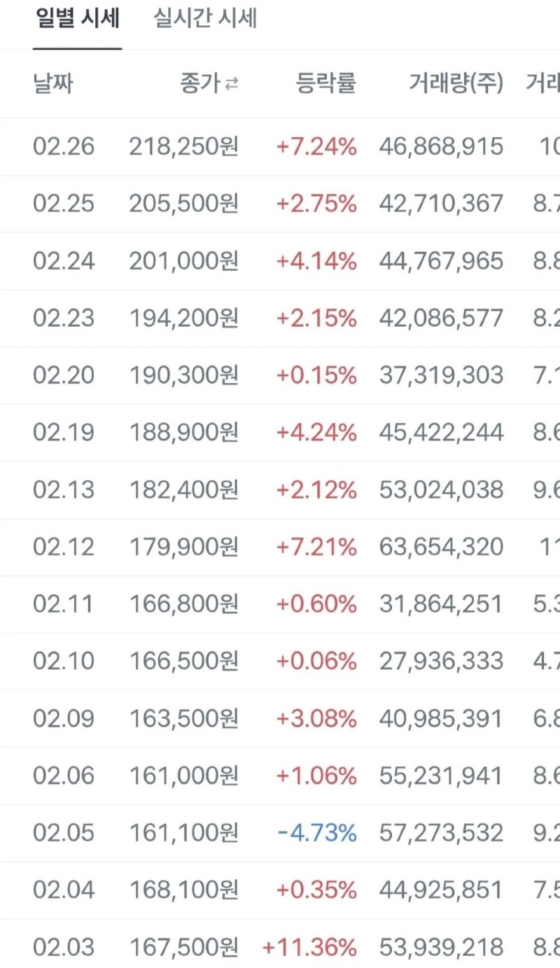Click the +11.36% change on 02.03
Screen dimensions: 560x968
coord(309,948)
